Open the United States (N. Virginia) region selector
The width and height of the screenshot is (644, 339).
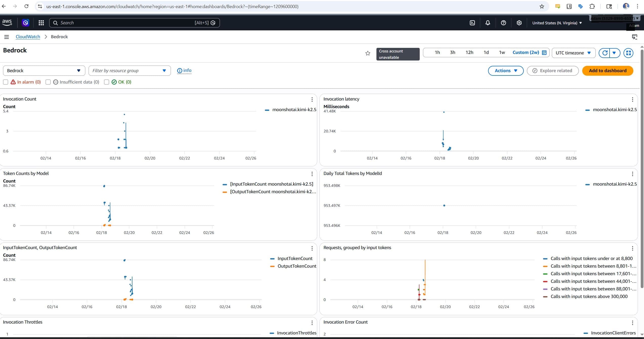click(x=557, y=23)
